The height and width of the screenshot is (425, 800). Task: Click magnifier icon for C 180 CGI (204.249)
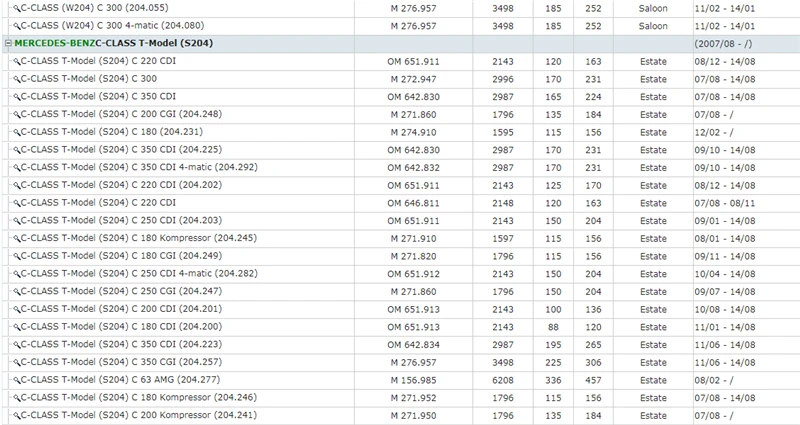(x=17, y=256)
